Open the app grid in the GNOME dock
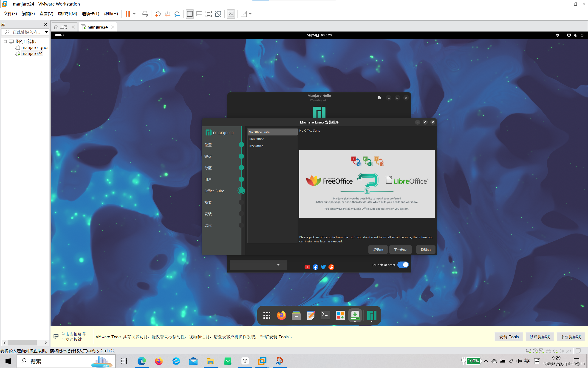Screen dimensions: 588x368 point(267,315)
